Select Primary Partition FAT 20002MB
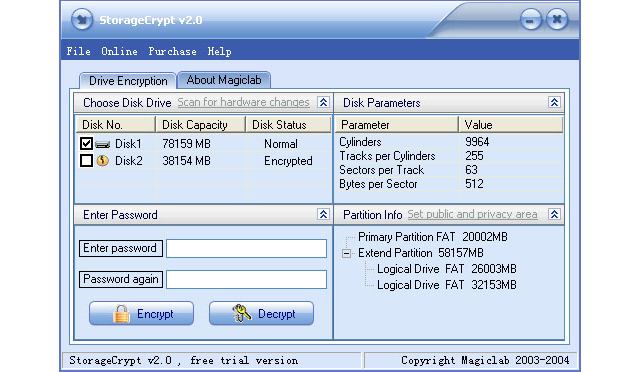This screenshot has width=640, height=372. pos(433,237)
